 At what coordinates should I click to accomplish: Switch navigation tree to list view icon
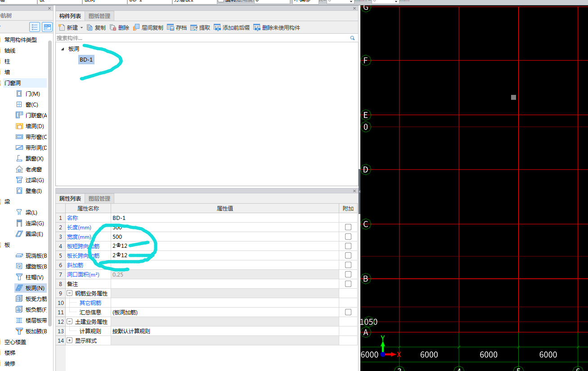35,27
